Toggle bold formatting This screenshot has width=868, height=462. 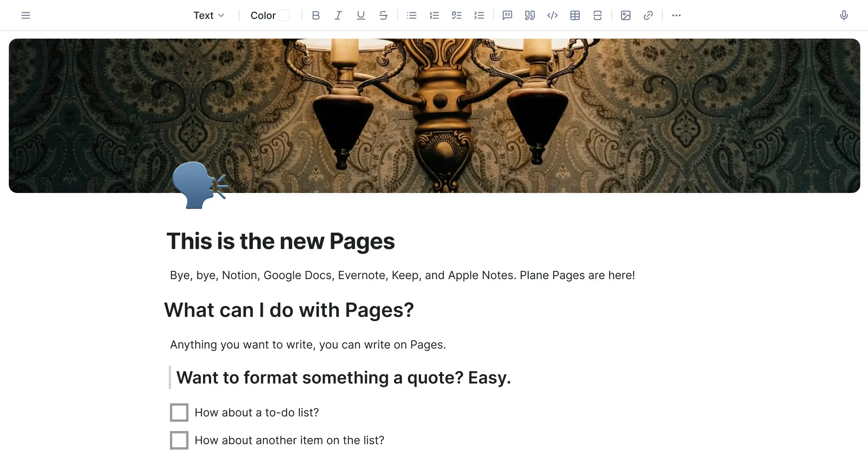click(316, 15)
